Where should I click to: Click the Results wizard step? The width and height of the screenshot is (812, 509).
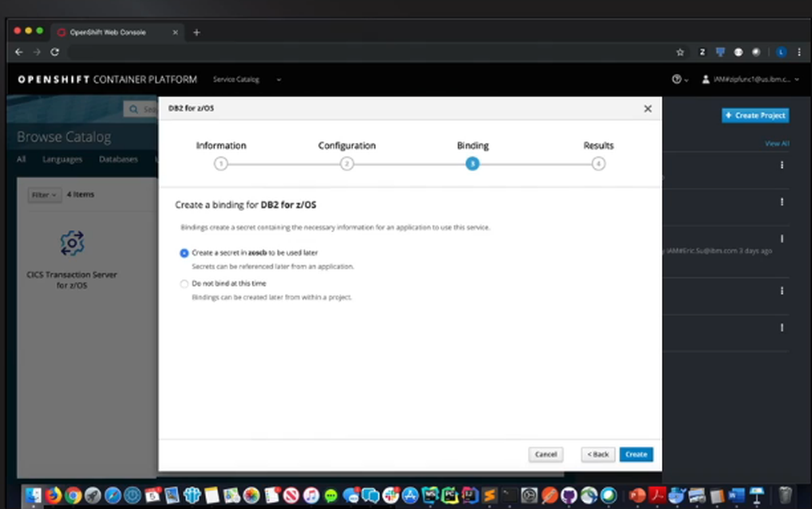click(x=598, y=164)
